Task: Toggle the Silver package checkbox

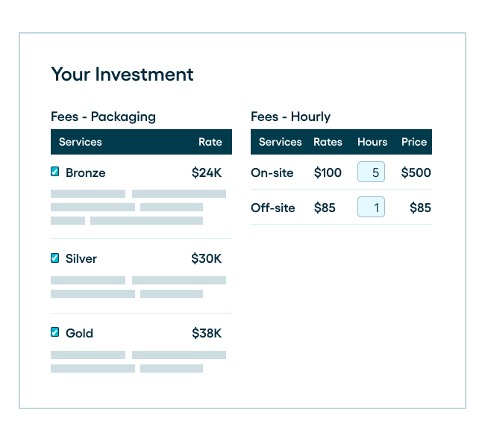Action: 55,258
